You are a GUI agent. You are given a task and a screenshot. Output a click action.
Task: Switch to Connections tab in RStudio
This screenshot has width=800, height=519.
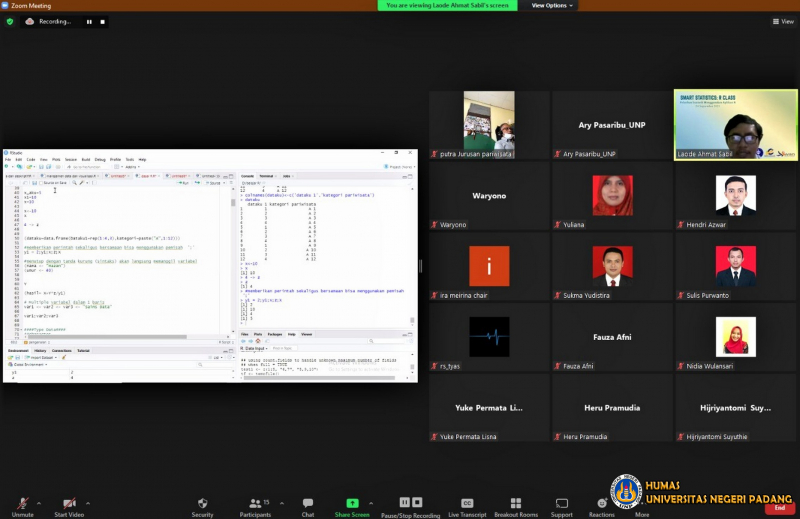(x=62, y=351)
